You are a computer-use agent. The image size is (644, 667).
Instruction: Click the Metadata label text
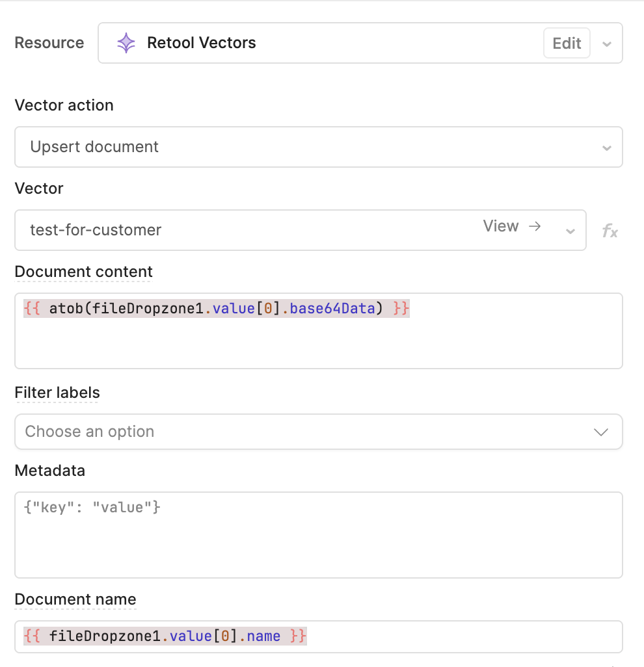point(49,471)
